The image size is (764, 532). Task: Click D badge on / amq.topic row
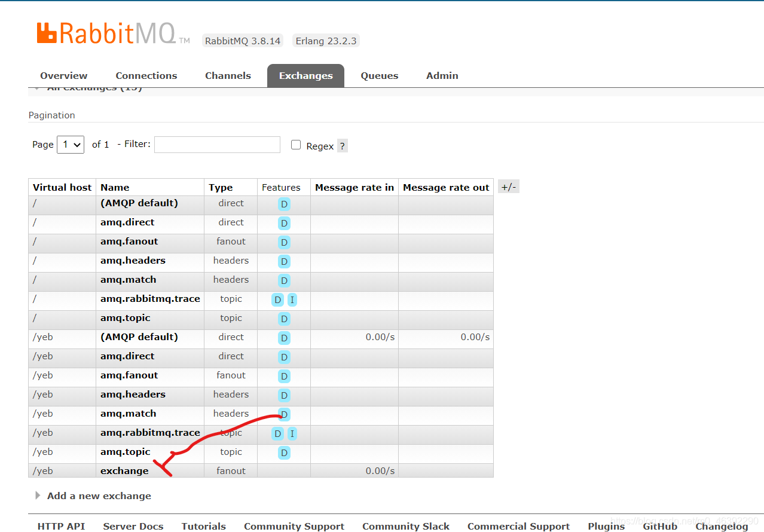click(x=284, y=319)
